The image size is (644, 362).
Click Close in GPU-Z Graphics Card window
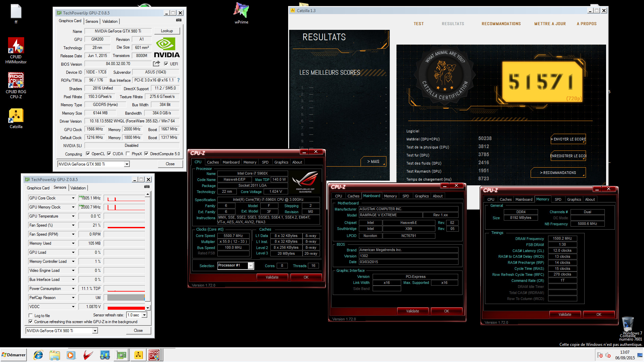(x=170, y=164)
